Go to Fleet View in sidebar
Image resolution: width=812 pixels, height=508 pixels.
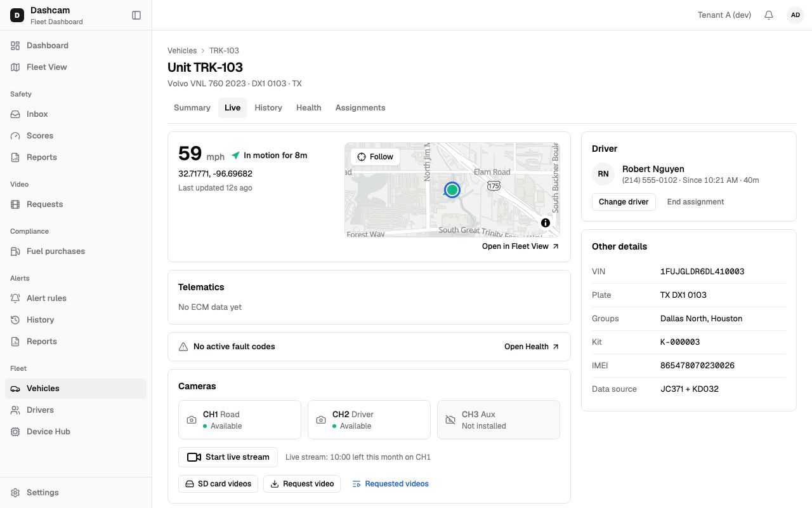point(75,67)
